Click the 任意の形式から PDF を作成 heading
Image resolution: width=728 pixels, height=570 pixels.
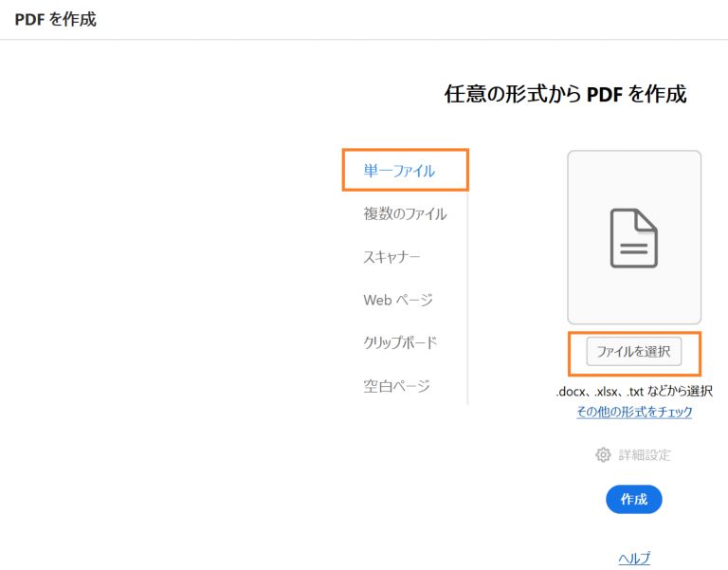566,94
